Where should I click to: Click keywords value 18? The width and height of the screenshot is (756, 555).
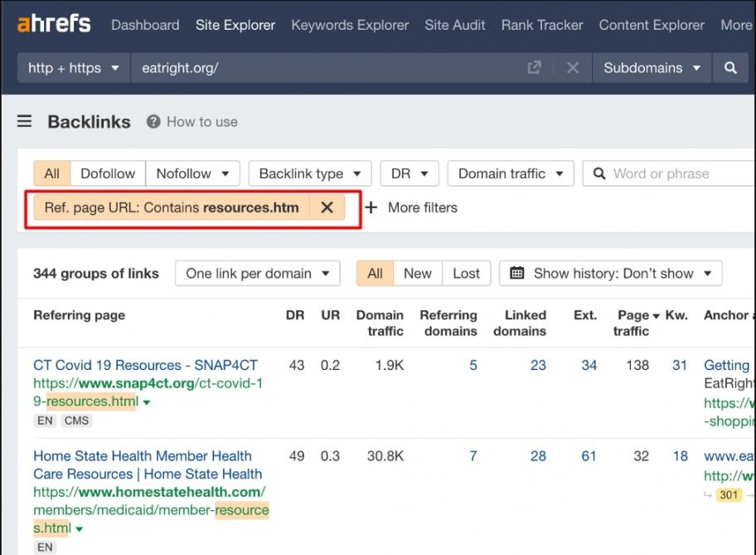[681, 455]
